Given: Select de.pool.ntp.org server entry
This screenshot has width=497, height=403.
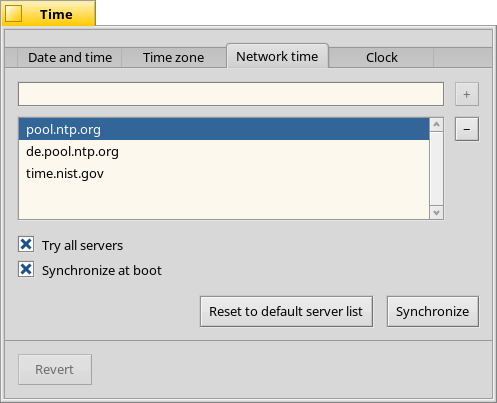Looking at the screenshot, I should click(x=224, y=151).
